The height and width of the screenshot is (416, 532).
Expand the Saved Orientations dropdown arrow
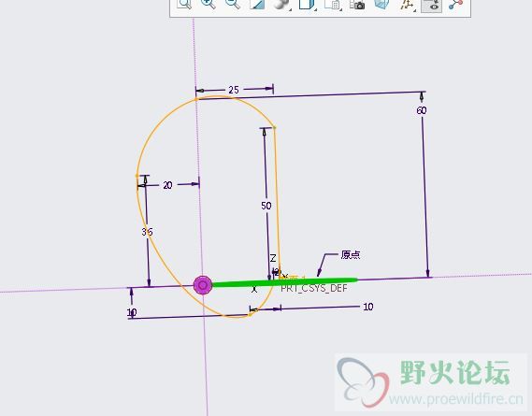tap(315, 10)
